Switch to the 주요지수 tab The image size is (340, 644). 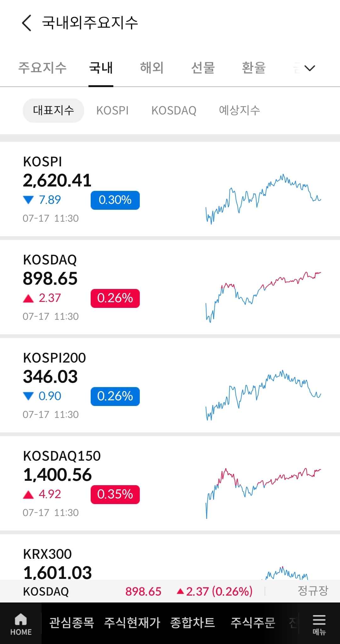pos(42,68)
